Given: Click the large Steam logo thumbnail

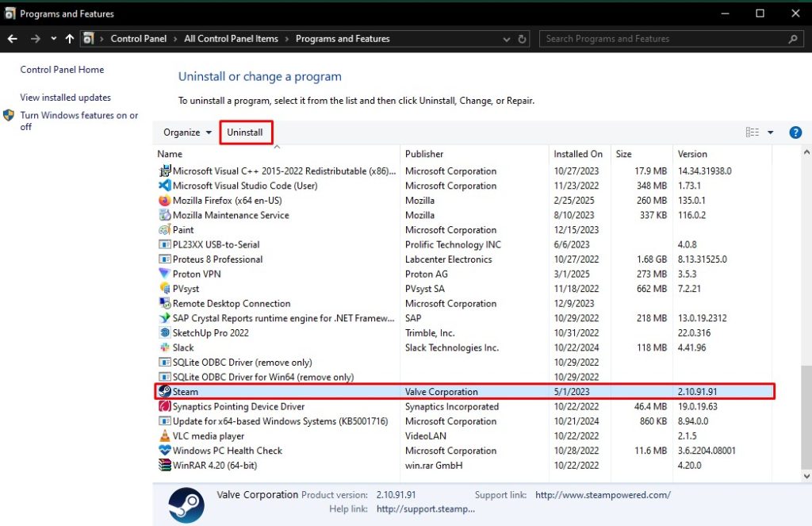Looking at the screenshot, I should [x=186, y=505].
